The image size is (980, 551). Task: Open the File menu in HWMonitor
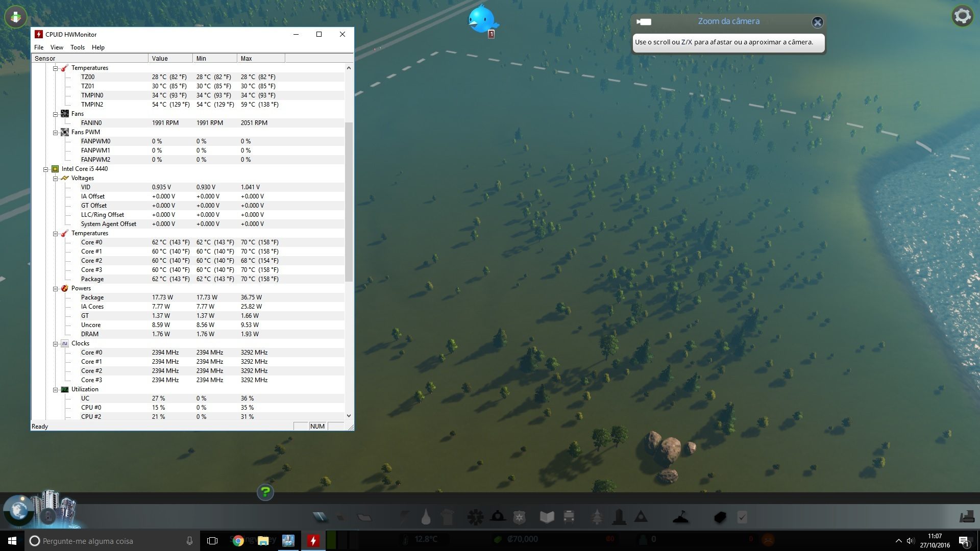(x=39, y=47)
